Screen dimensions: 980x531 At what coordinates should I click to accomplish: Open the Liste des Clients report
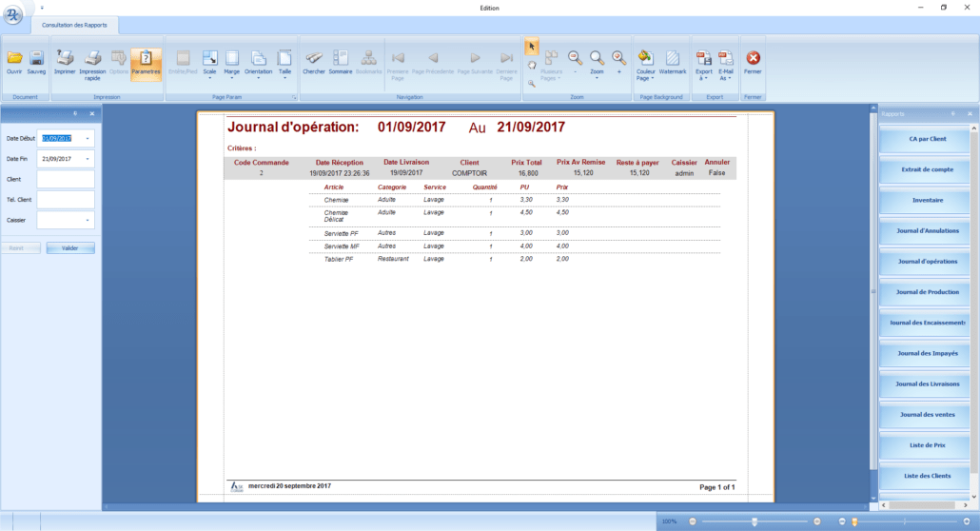(x=927, y=476)
